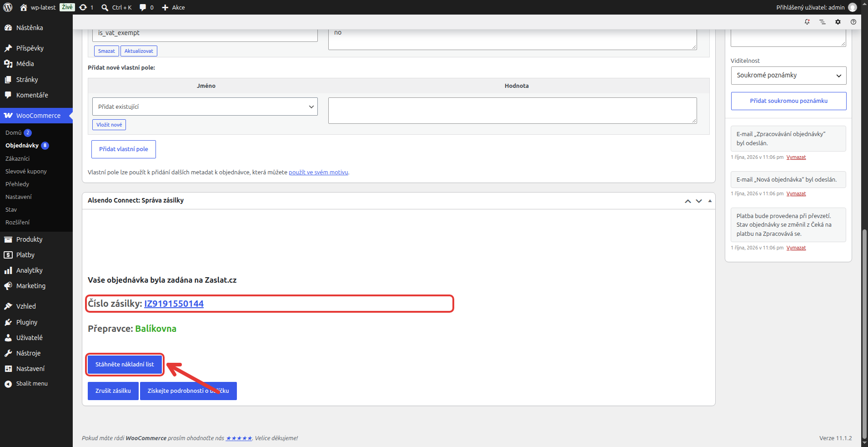
Task: Click the wp-latest home icon
Action: pos(24,7)
